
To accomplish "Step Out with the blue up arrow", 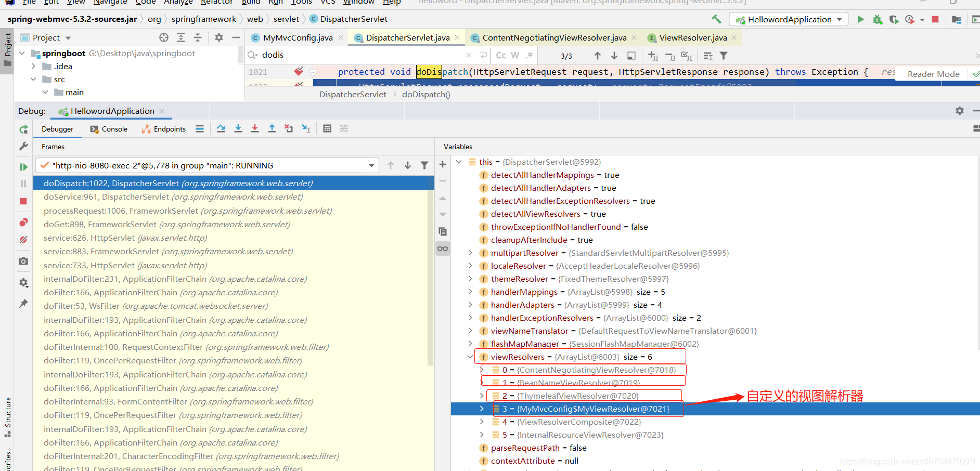I will coord(272,128).
